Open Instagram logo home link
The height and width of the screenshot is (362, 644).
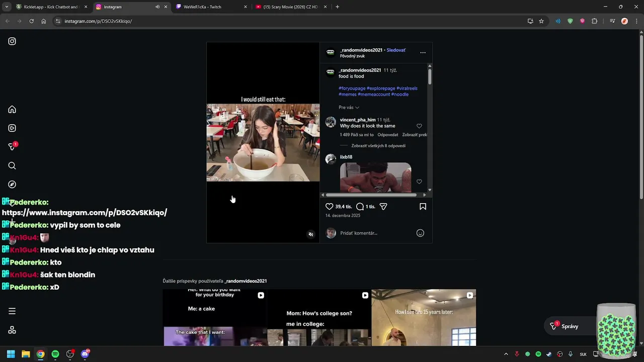tap(12, 41)
